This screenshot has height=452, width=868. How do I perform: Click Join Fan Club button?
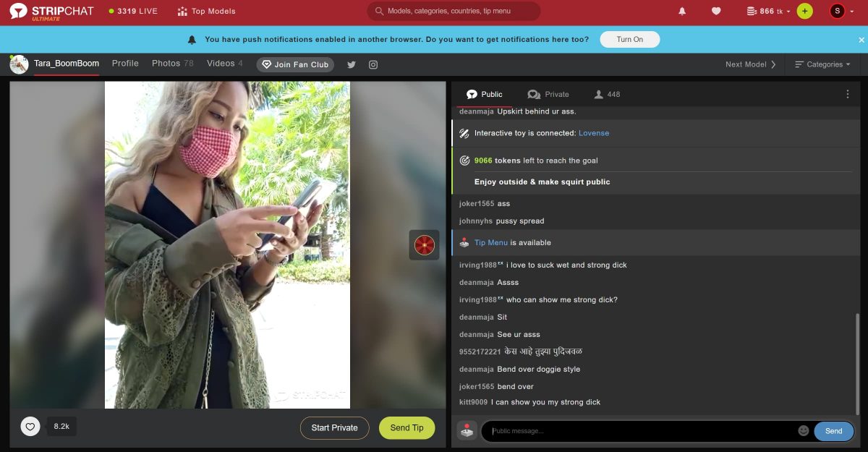pyautogui.click(x=295, y=64)
